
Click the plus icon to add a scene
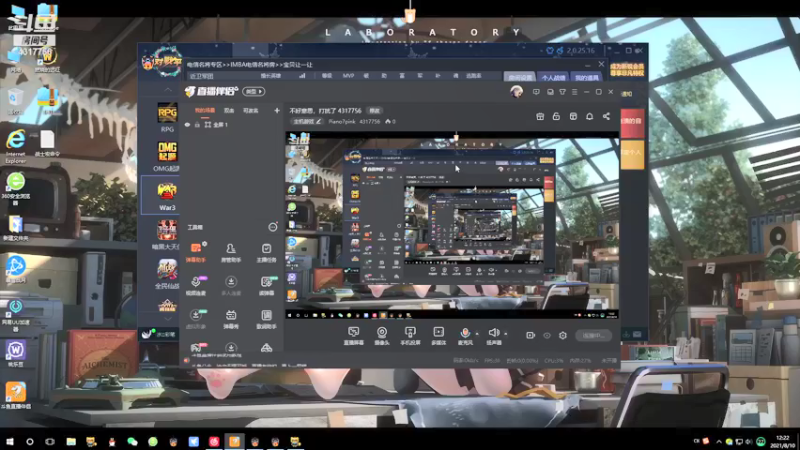277,110
